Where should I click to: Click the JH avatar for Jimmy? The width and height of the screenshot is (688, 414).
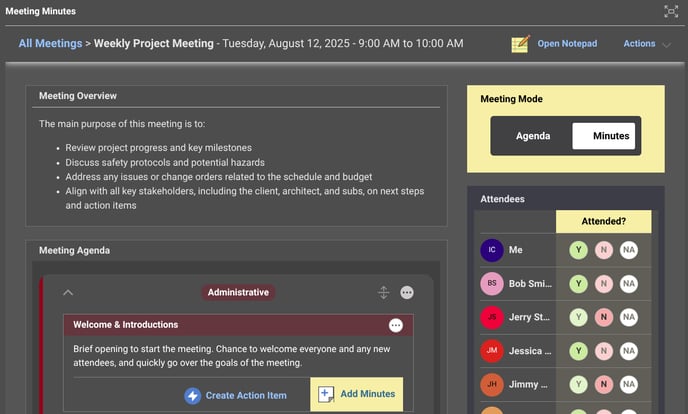[x=492, y=384]
